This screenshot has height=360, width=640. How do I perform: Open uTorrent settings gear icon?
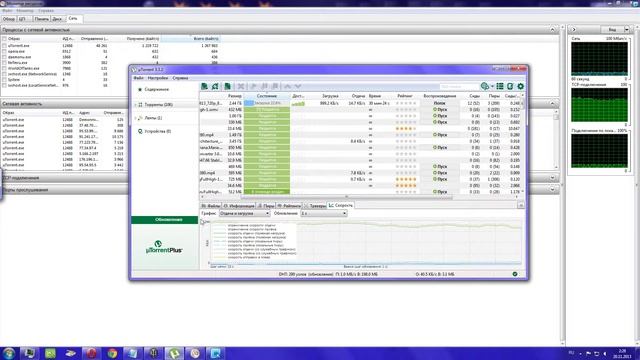[520, 86]
